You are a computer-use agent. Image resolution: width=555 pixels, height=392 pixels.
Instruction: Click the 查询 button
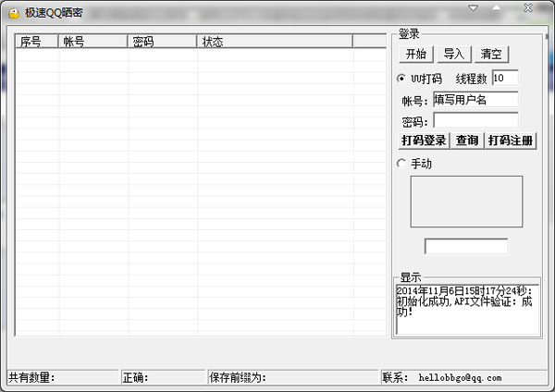point(467,141)
